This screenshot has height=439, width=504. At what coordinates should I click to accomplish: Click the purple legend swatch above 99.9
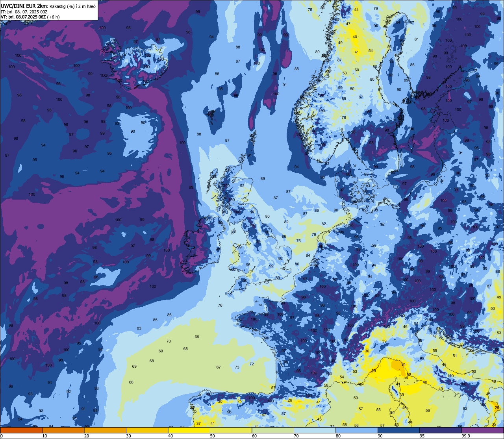482,430
